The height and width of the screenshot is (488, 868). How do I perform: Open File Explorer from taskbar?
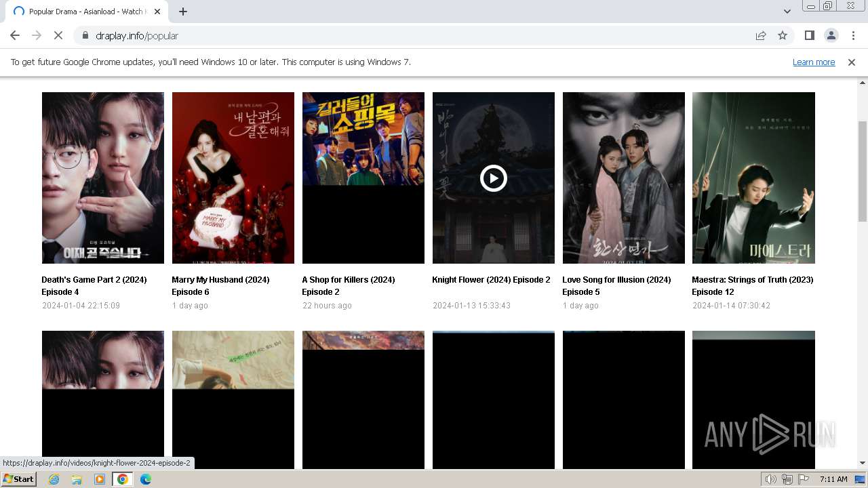(x=77, y=479)
